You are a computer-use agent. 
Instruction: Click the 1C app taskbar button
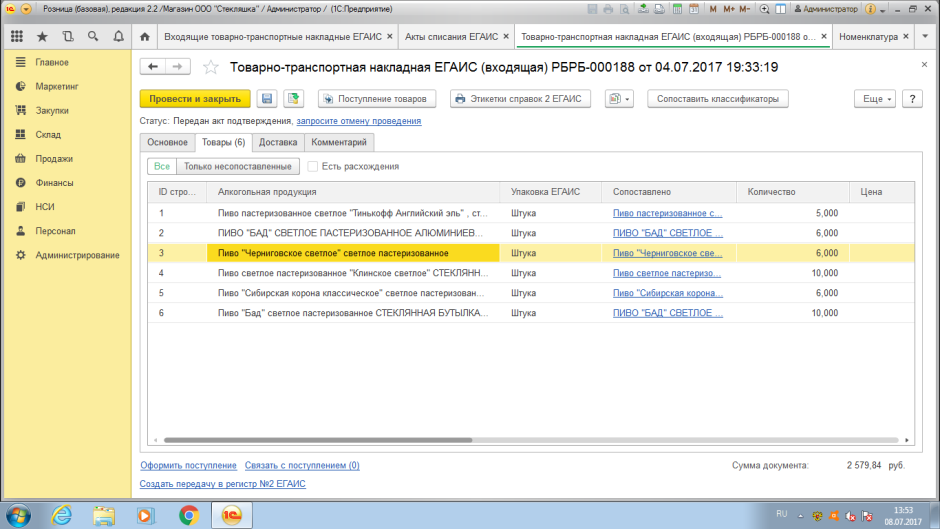[x=232, y=515]
